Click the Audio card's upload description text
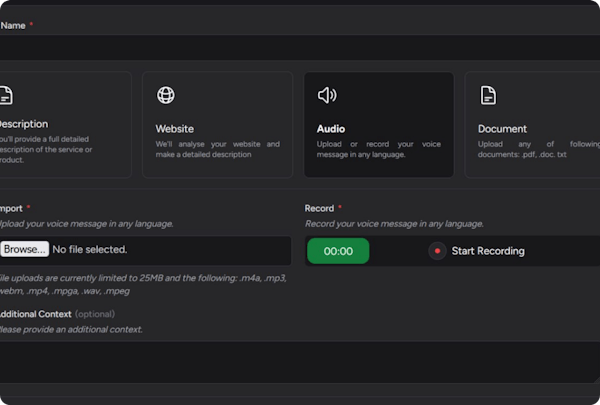 [378, 149]
